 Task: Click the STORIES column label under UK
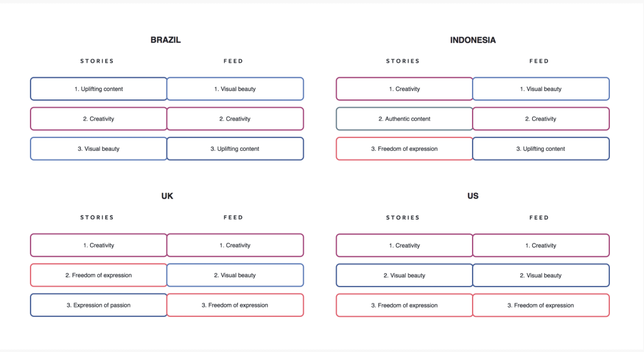click(x=97, y=217)
